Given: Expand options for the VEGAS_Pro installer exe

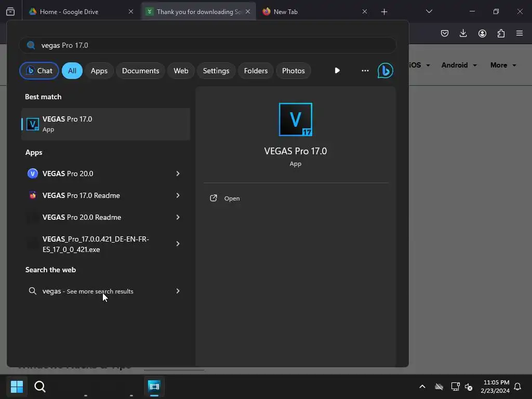Looking at the screenshot, I should [178, 244].
